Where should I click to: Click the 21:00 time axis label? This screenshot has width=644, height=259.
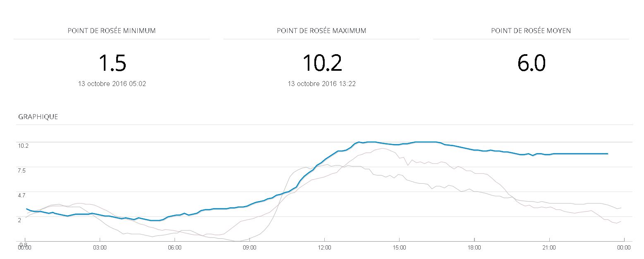[549, 248]
